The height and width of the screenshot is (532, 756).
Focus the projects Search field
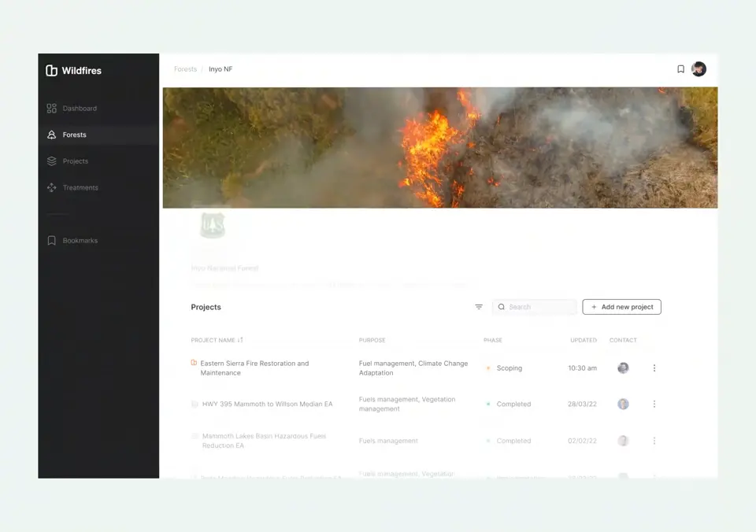534,307
